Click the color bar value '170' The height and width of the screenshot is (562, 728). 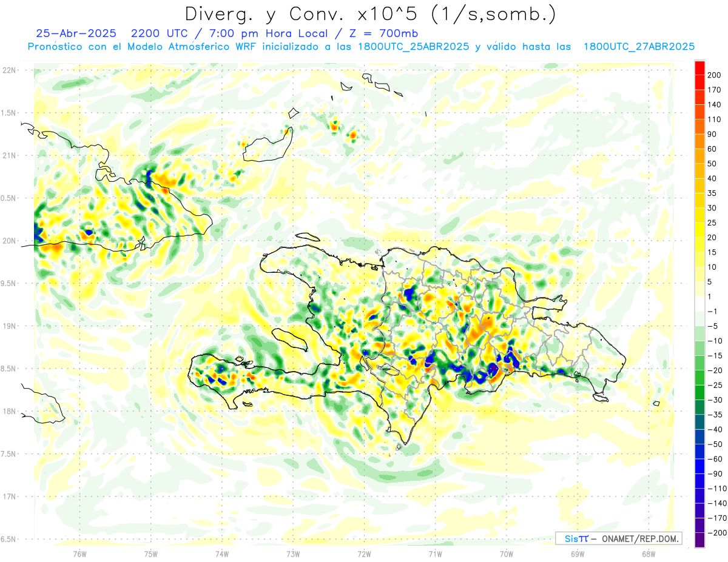(715, 90)
